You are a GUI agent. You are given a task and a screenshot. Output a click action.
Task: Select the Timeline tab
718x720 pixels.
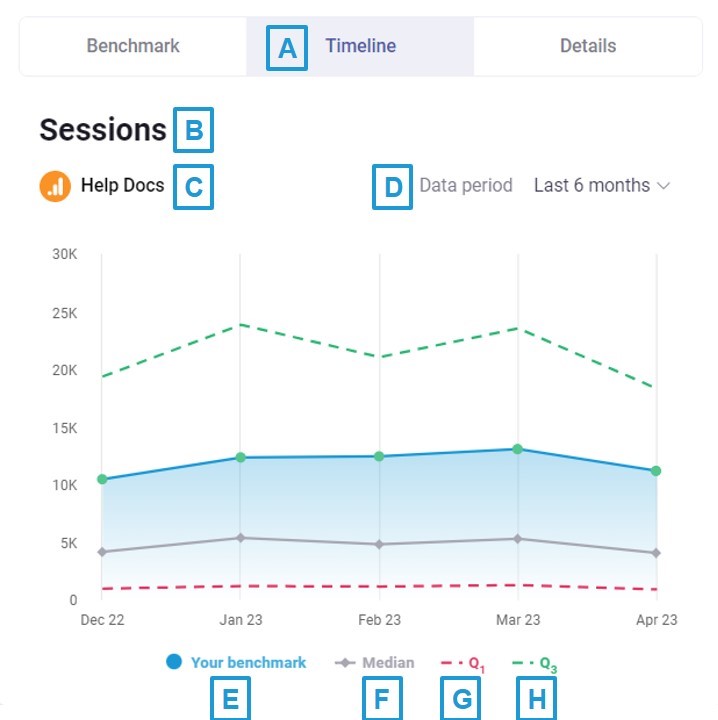tap(360, 46)
